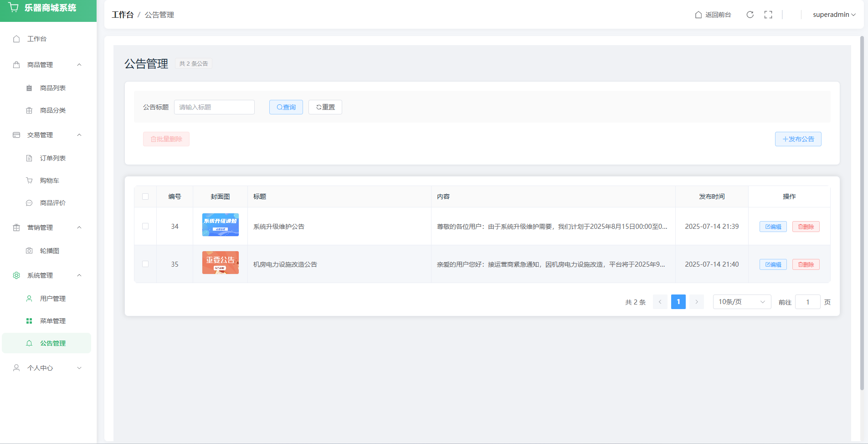This screenshot has width=868, height=444.
Task: Click 删除 for 系统升级维护公告
Action: [x=806, y=227]
